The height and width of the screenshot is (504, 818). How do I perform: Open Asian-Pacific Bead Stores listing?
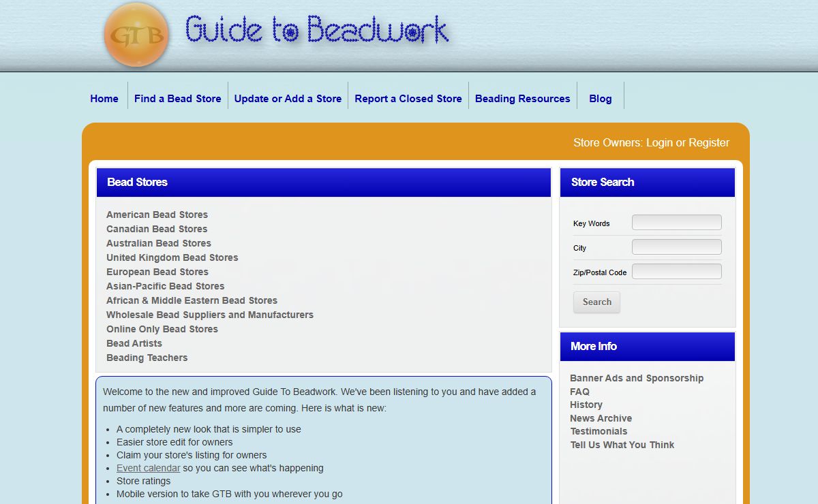(x=166, y=286)
